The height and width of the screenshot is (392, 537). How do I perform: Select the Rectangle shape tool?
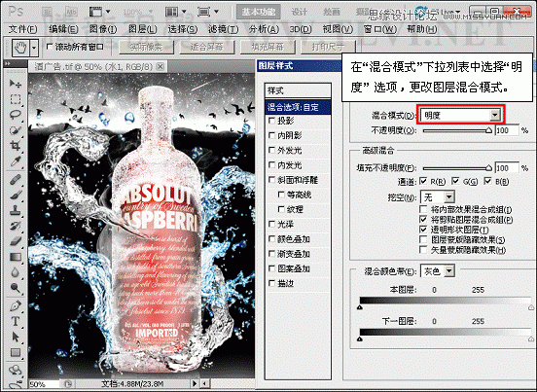tap(15, 352)
